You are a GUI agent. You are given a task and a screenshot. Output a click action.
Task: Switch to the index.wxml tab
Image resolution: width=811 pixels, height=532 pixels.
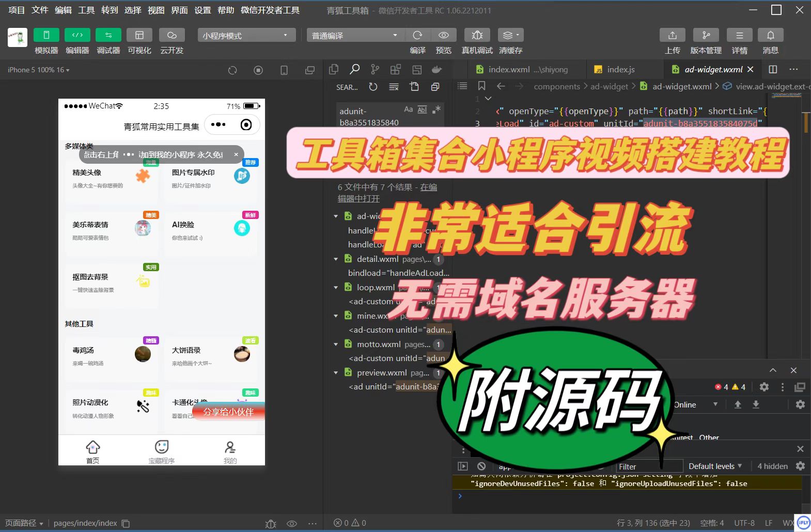pyautogui.click(x=527, y=69)
